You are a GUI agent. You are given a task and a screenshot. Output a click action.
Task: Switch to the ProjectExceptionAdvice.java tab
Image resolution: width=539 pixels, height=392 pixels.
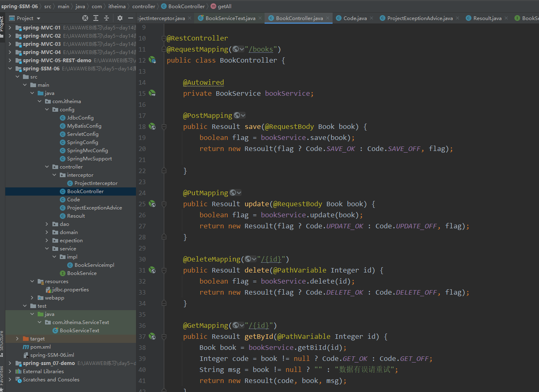pyautogui.click(x=420, y=18)
